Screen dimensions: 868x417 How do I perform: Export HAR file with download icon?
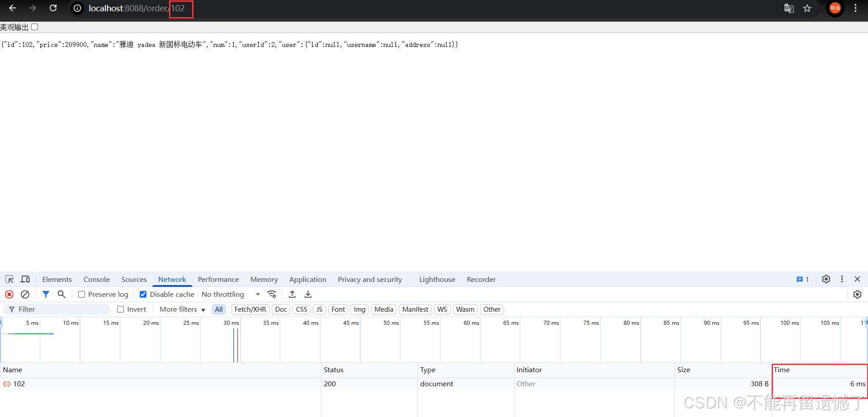[x=308, y=294]
